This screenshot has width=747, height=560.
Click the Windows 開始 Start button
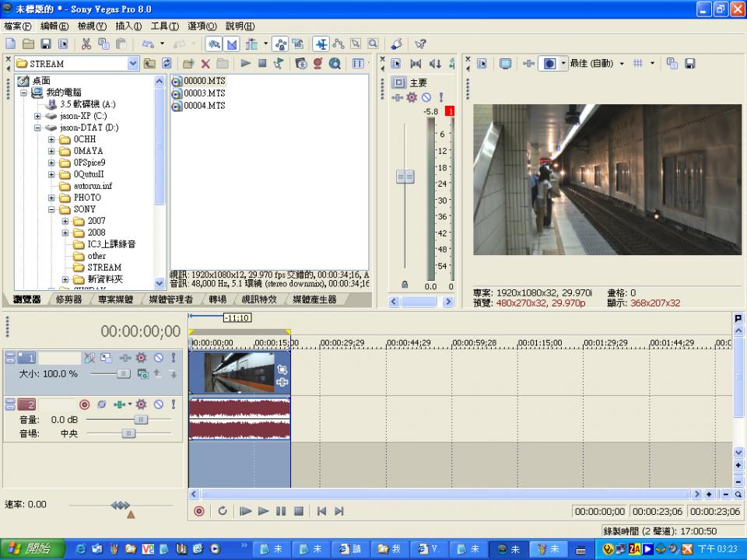30,549
